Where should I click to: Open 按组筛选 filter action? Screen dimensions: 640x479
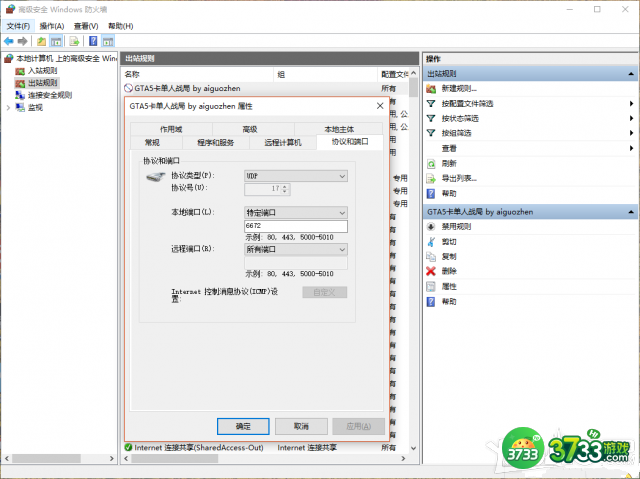point(456,133)
